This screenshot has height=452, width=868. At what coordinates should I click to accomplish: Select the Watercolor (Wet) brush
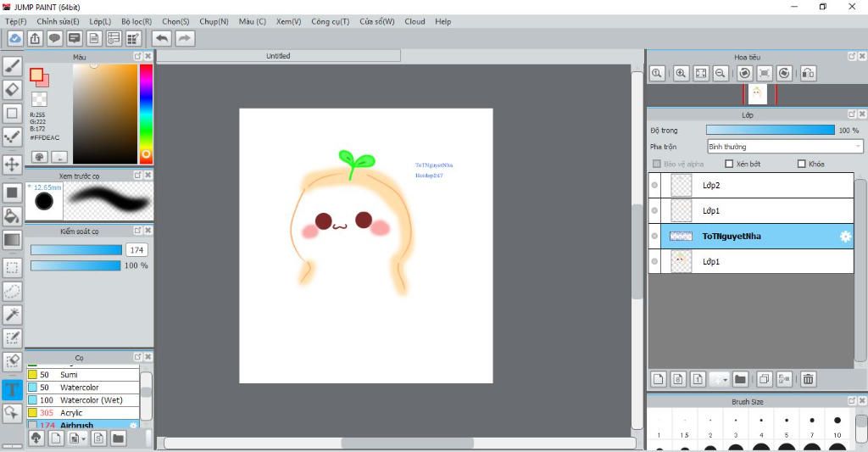click(x=83, y=400)
